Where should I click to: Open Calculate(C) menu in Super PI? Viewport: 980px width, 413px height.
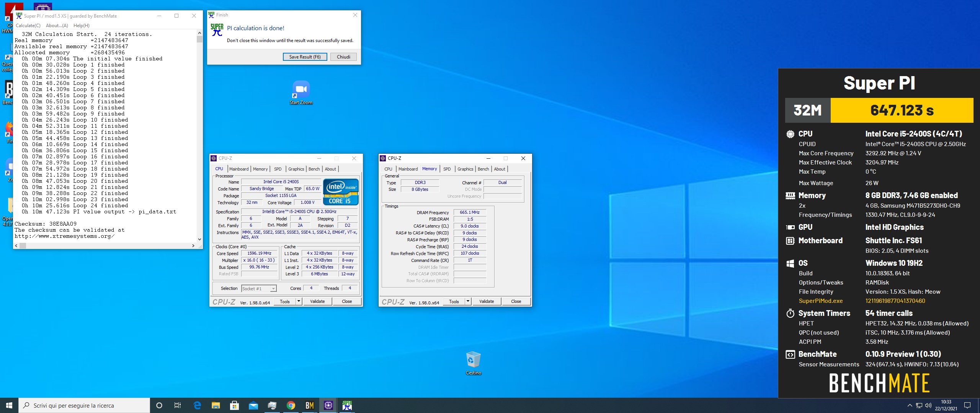[x=28, y=26]
